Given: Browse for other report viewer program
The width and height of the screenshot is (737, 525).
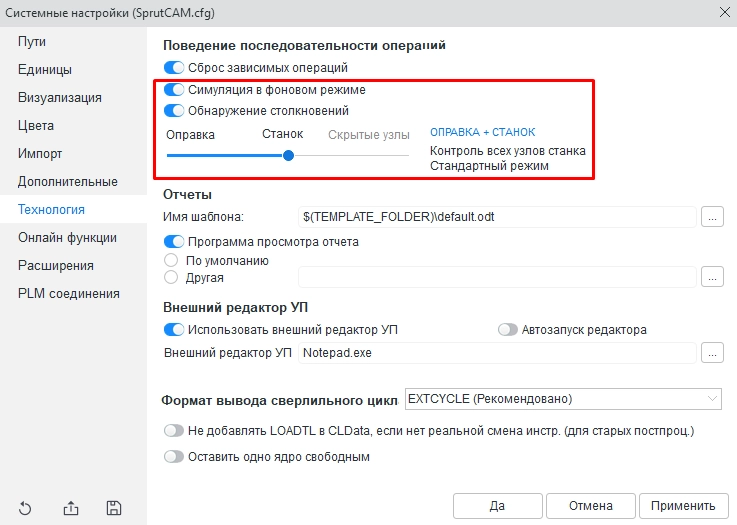Looking at the screenshot, I should pos(712,277).
